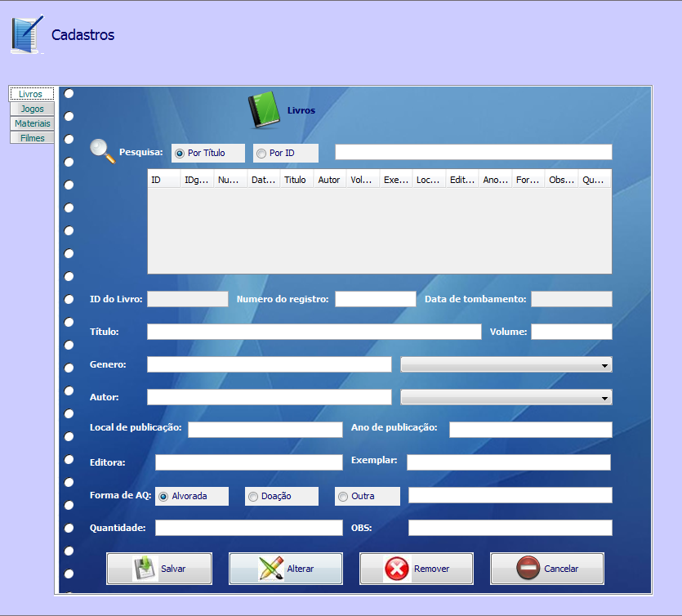682x616 pixels.
Task: Click the Nu... column header
Action: 230,180
